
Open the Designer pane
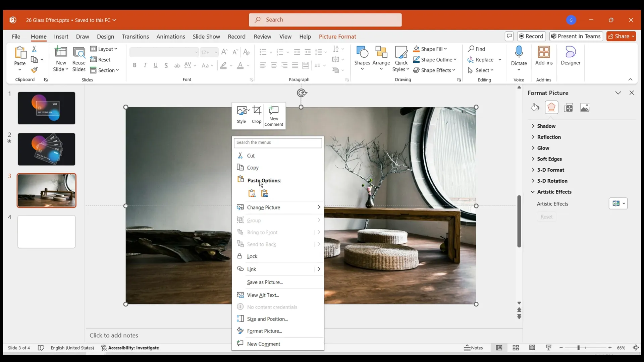(570, 56)
